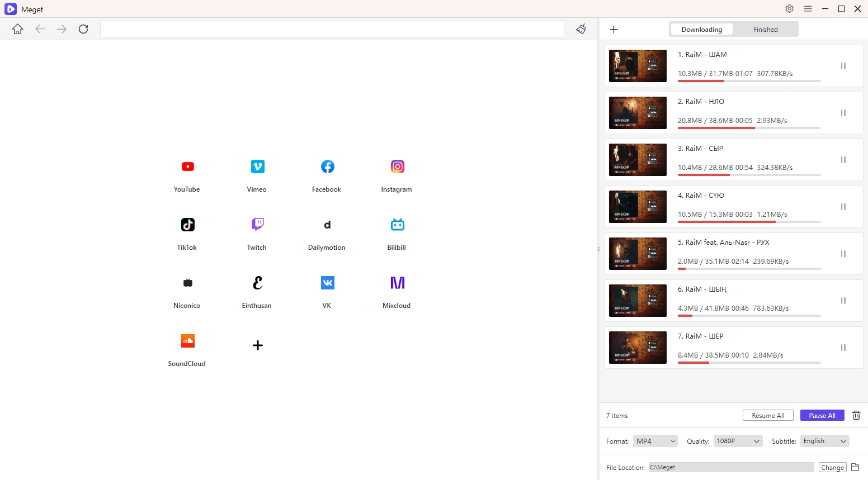Open the Niconico shortcut

(x=187, y=283)
